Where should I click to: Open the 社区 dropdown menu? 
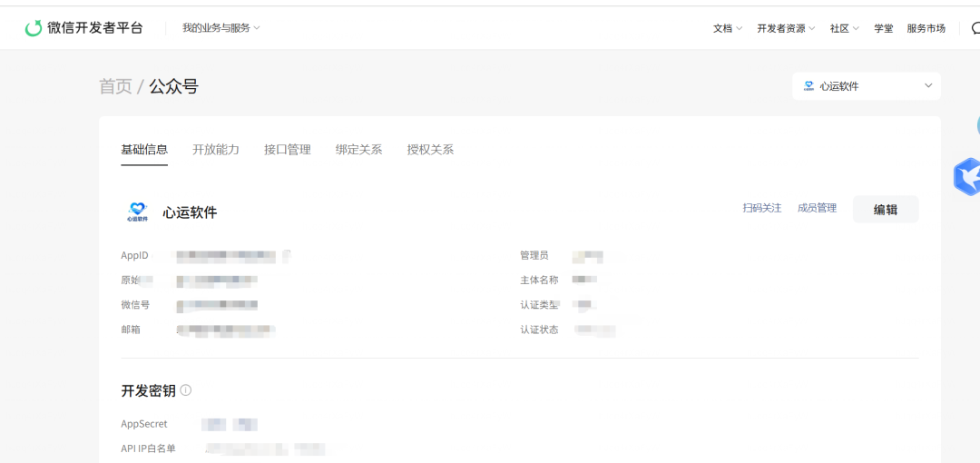(845, 28)
